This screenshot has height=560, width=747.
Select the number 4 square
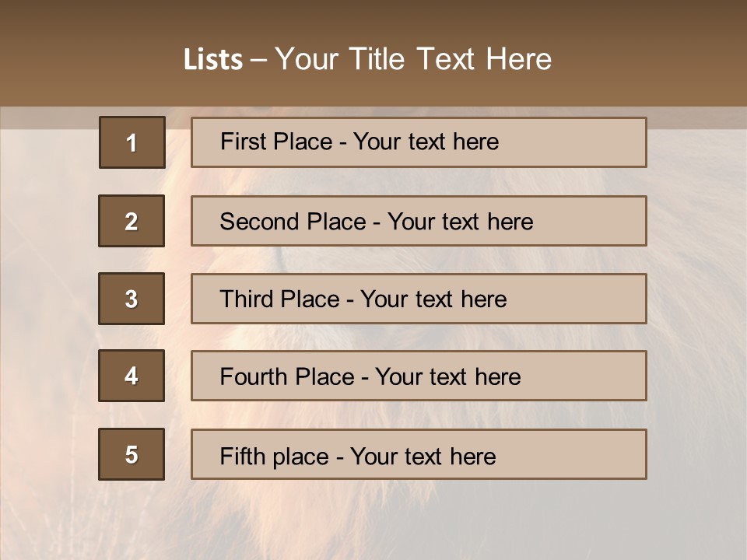pyautogui.click(x=132, y=376)
